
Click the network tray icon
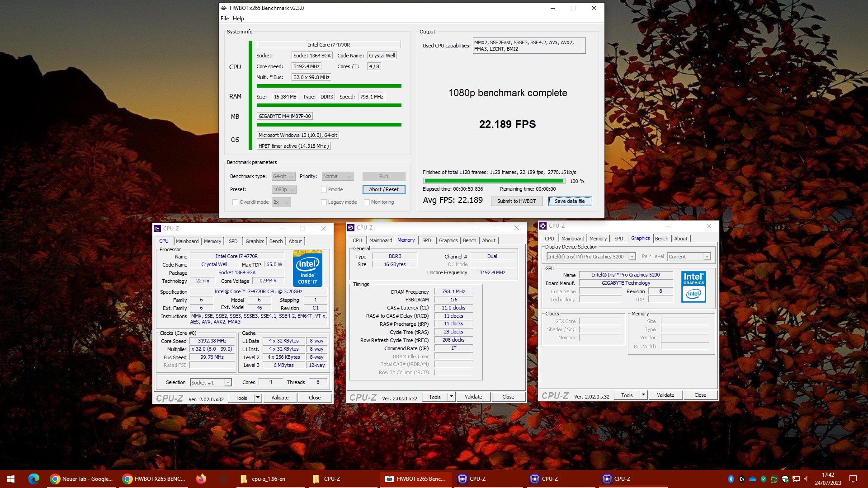click(x=796, y=479)
